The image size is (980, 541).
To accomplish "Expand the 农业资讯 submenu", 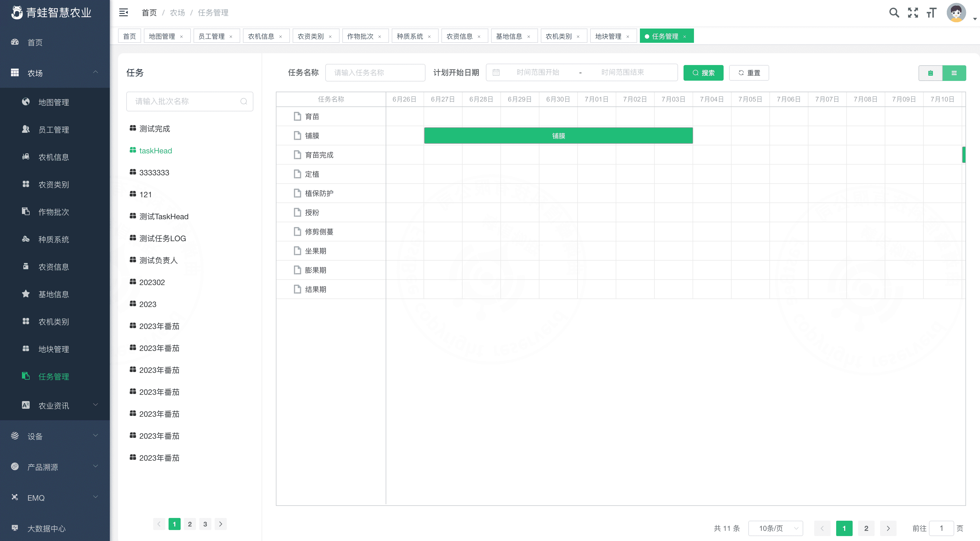I will click(96, 404).
